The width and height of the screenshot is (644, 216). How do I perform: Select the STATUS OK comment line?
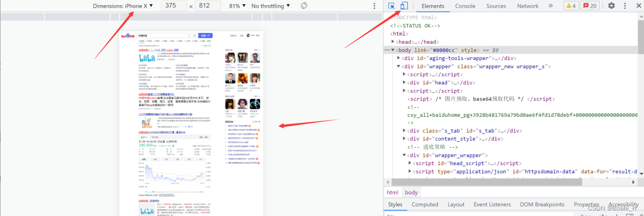point(415,25)
